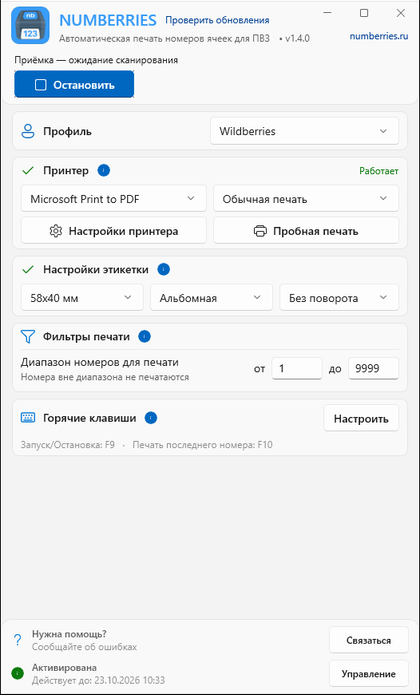Open Настройки принтера settings

pos(114,230)
